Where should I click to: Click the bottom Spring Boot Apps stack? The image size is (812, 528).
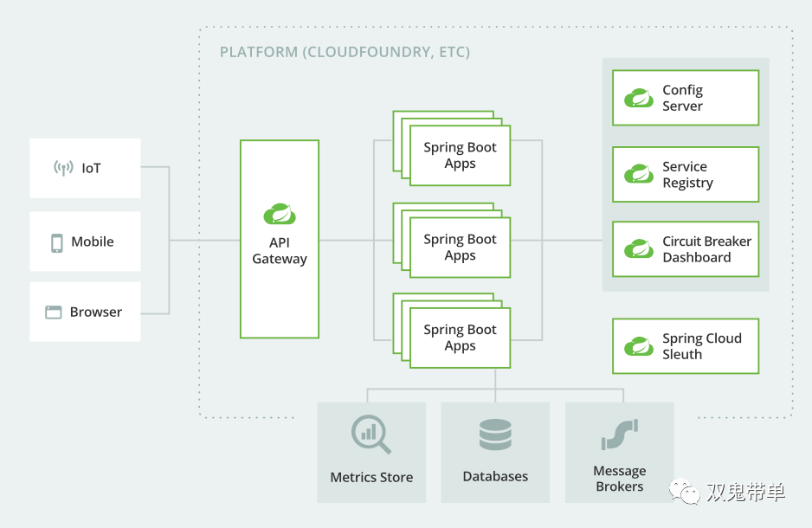click(x=460, y=338)
